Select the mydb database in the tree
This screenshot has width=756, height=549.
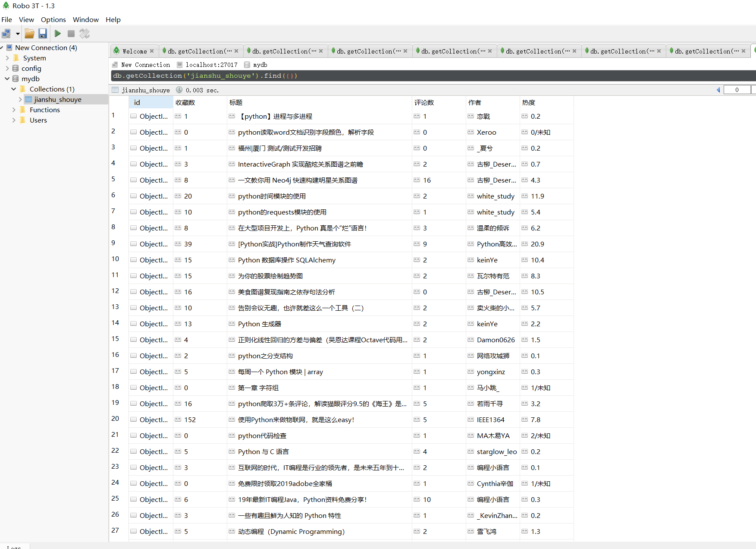point(31,79)
